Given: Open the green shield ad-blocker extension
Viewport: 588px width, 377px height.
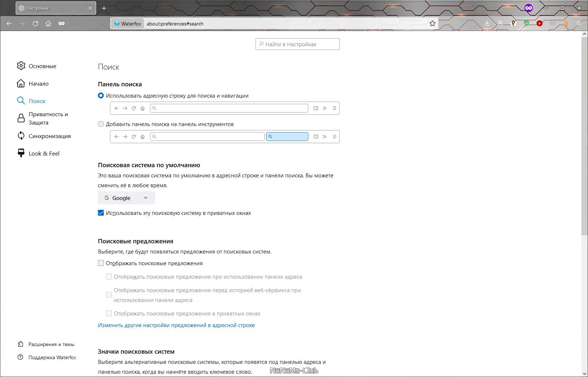Looking at the screenshot, I should coord(526,24).
